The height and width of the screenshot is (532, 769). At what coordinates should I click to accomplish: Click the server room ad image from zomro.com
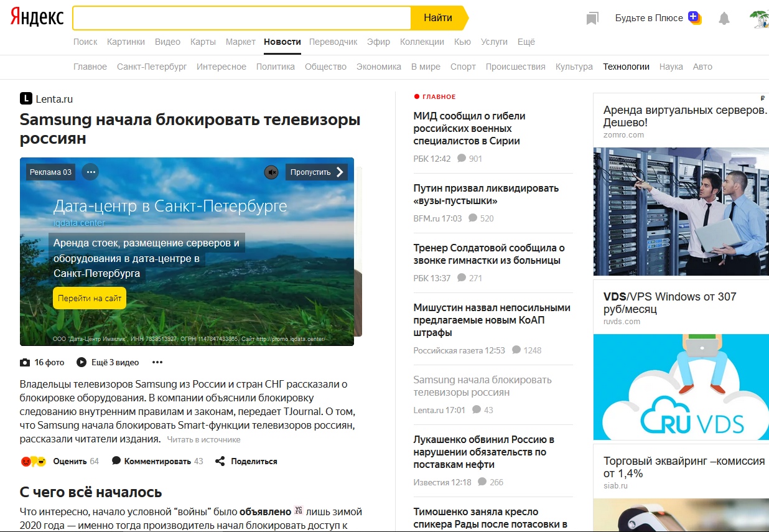(x=681, y=212)
